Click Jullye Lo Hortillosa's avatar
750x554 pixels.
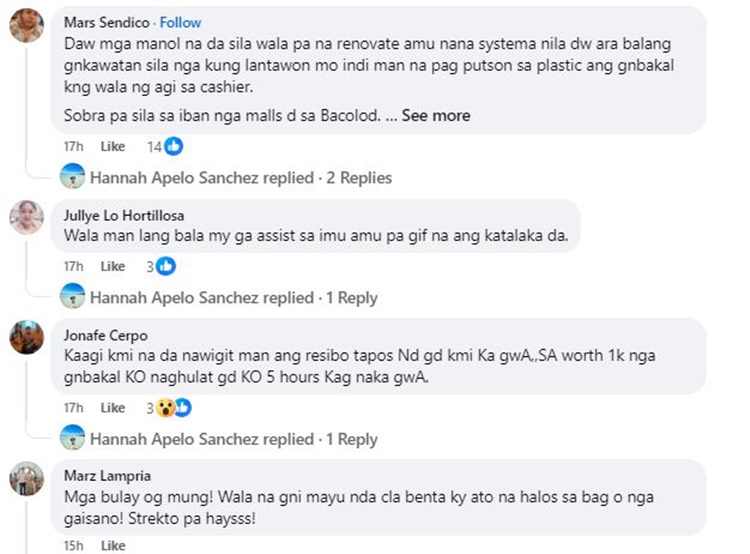click(27, 217)
